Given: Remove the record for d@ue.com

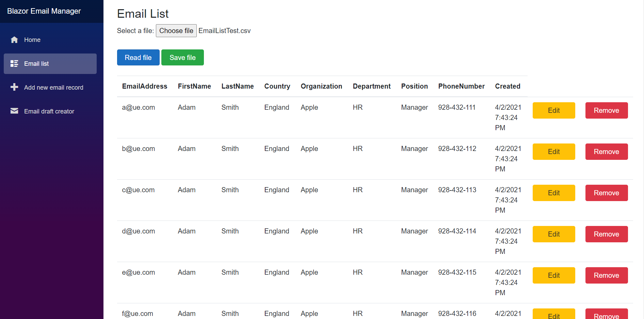Looking at the screenshot, I should click(x=606, y=234).
